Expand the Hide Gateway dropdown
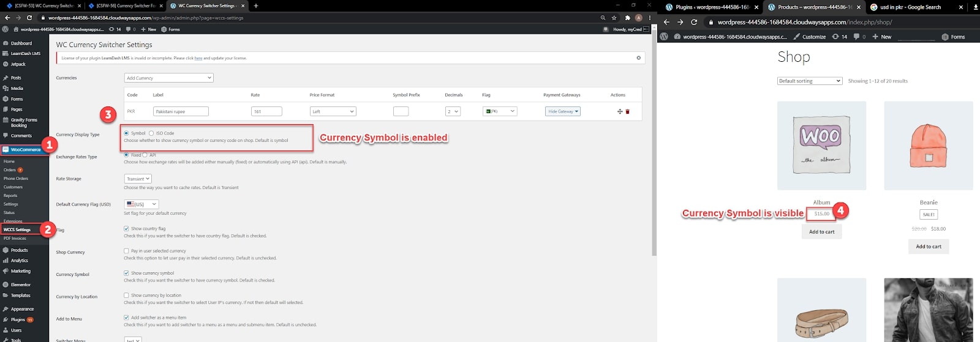 [x=562, y=111]
